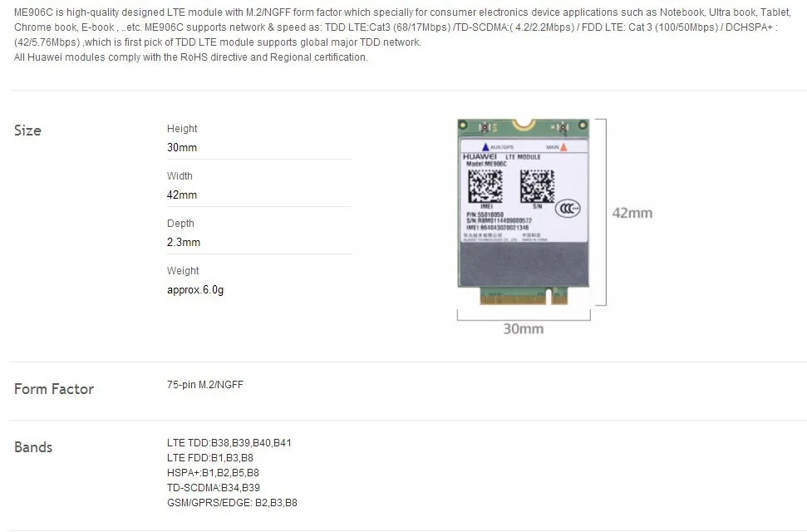This screenshot has width=807, height=532.
Task: Click the red MAIN triangle marker on module
Action: [563, 147]
